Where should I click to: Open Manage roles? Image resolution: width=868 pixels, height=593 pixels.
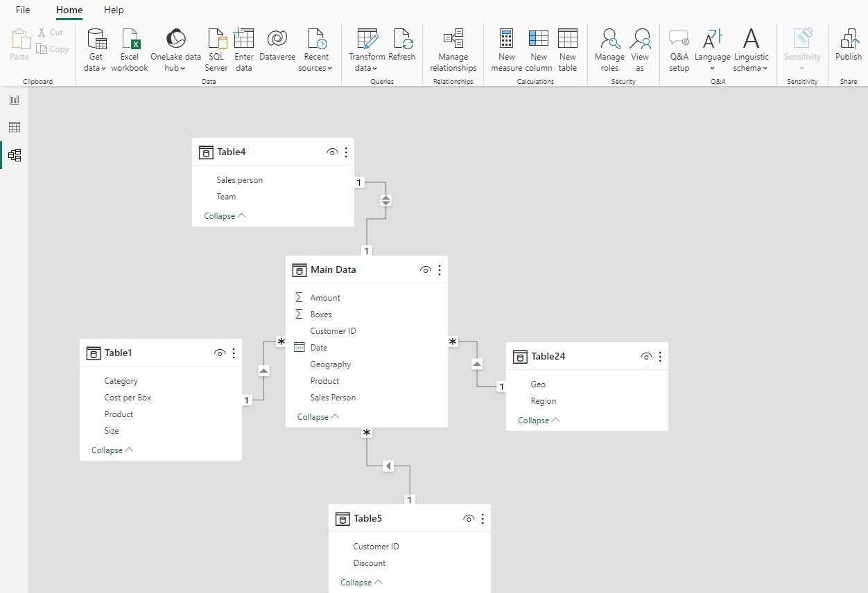(609, 50)
